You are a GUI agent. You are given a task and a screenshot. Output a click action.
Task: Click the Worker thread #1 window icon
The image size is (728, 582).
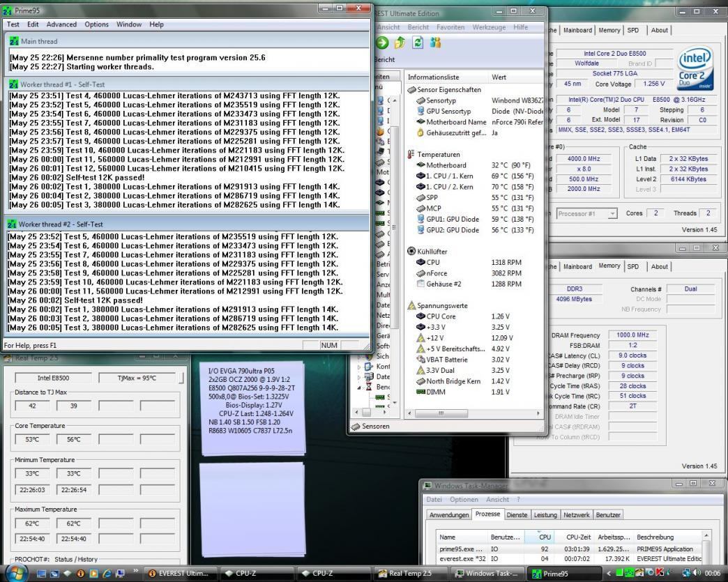coord(13,84)
